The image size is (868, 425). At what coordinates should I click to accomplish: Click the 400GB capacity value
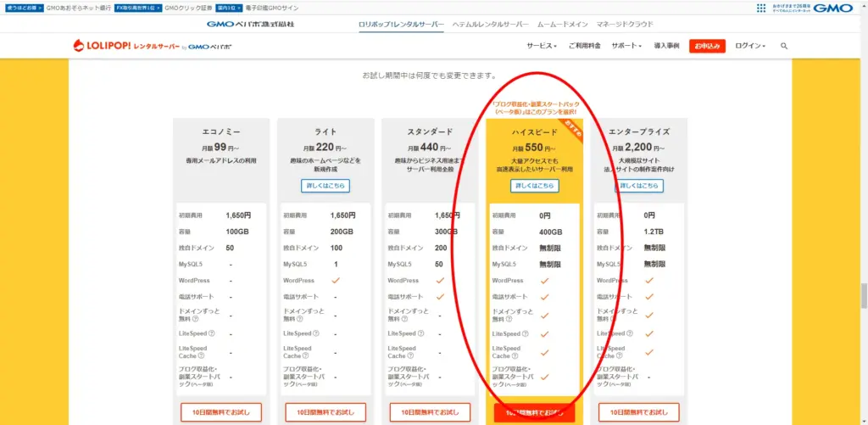click(551, 232)
